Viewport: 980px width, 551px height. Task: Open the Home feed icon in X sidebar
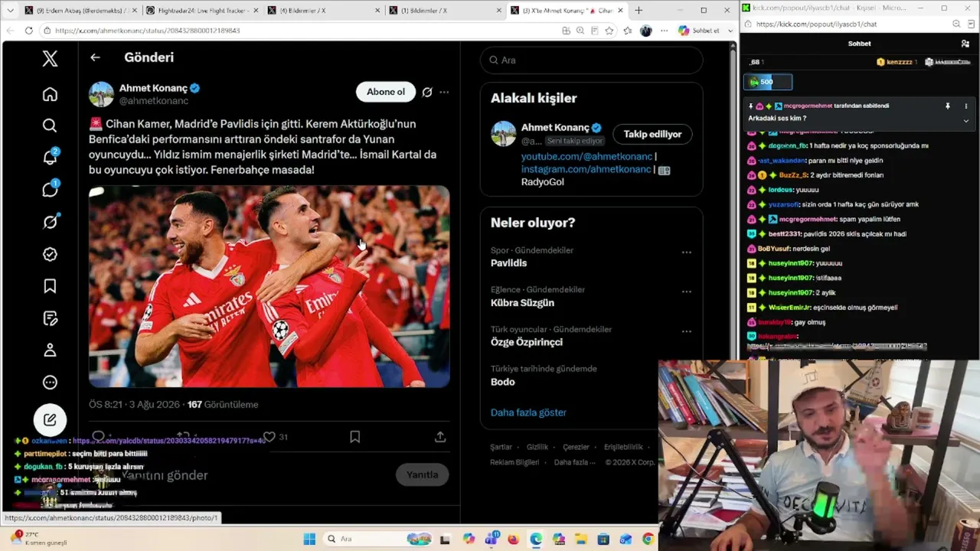pyautogui.click(x=50, y=94)
